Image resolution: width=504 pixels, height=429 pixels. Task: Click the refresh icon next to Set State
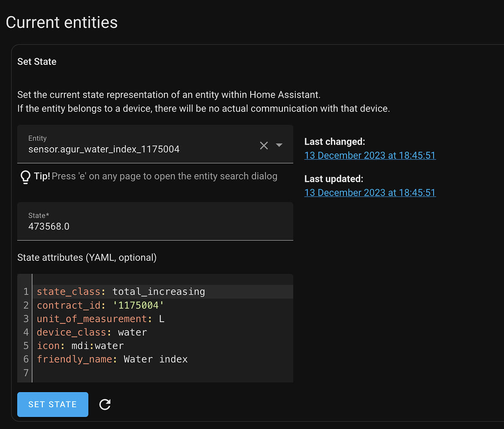click(105, 404)
